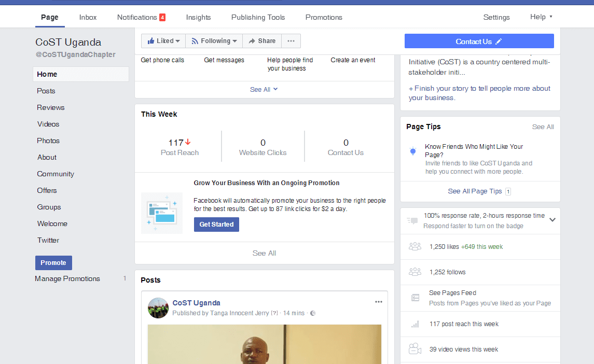Open the Promotions tab
Screen dimensions: 594x364
click(x=324, y=18)
